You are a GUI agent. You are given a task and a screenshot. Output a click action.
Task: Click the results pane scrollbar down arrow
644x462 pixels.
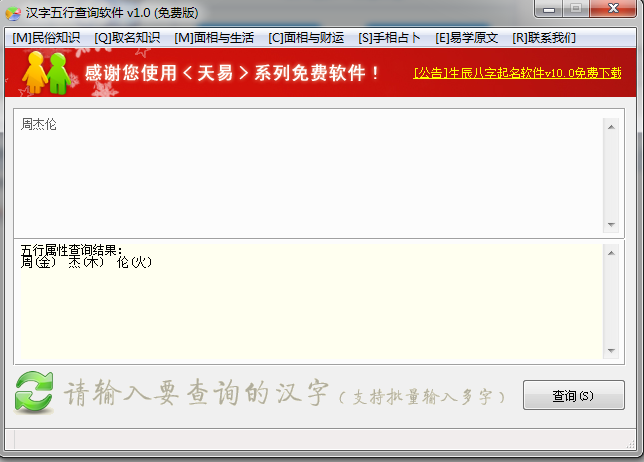coord(611,351)
